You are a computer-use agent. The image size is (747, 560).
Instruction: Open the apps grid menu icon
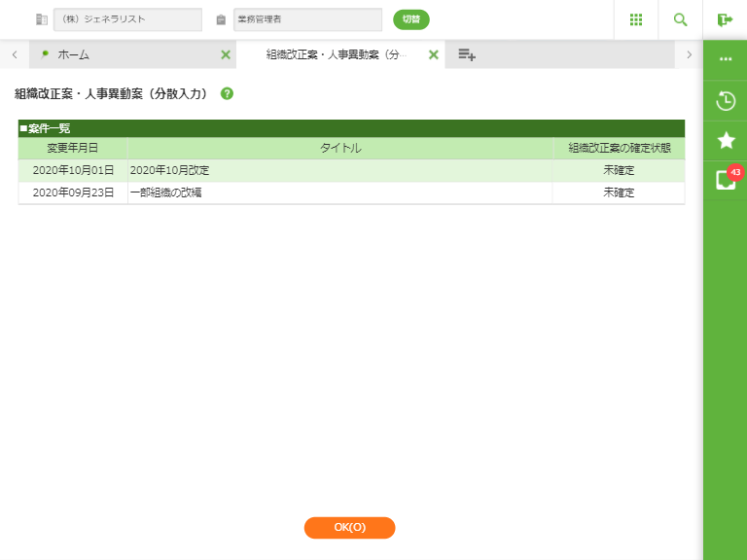click(x=636, y=19)
